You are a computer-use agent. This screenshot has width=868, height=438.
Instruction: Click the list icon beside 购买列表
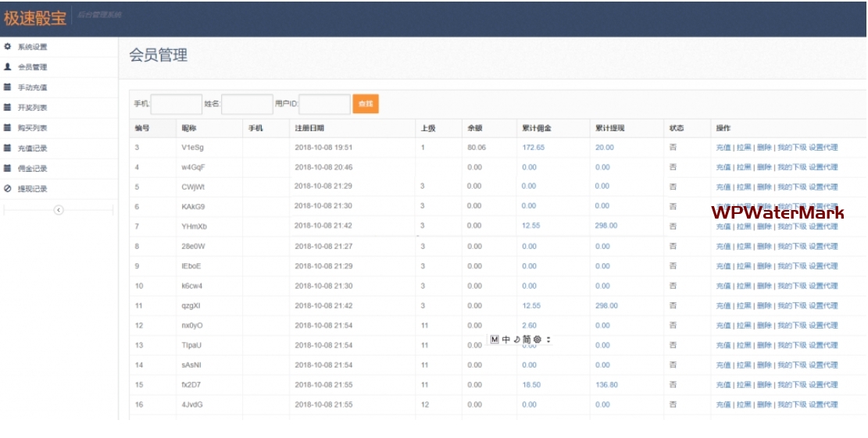coord(7,128)
